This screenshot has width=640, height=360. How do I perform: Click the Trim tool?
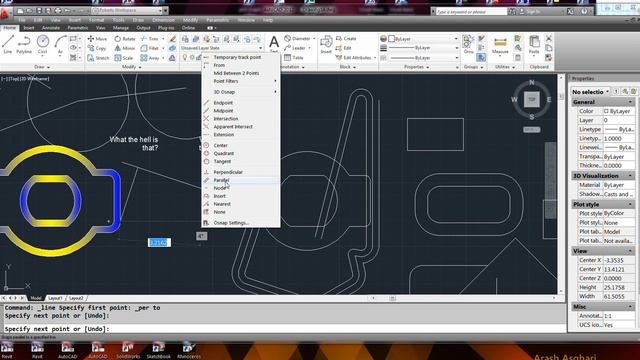(x=150, y=39)
